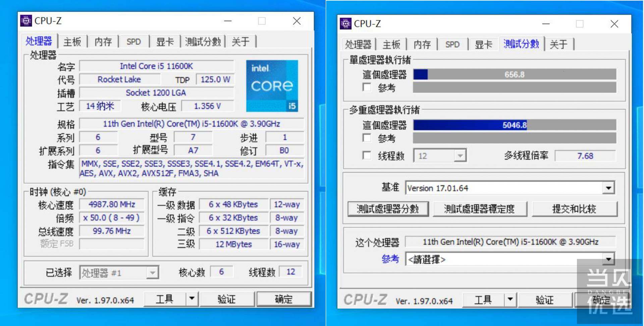Viewport: 644px width, 326px height.
Task: Open SPD tab in right window
Action: pos(452,44)
